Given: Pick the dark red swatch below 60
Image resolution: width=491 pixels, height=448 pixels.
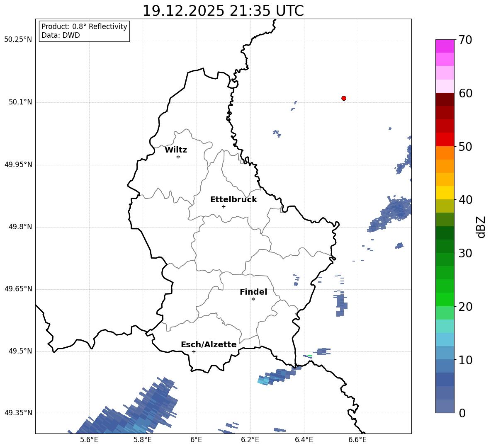Looking at the screenshot, I should coord(445,99).
